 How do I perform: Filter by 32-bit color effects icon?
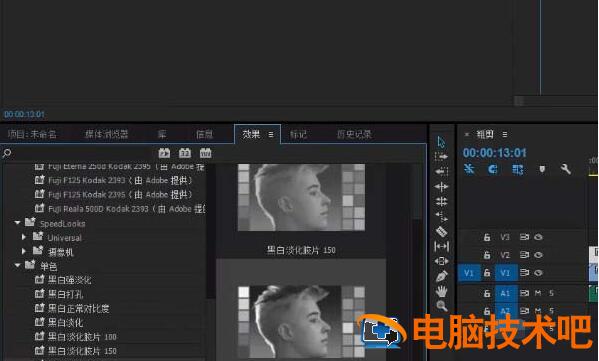coord(185,153)
